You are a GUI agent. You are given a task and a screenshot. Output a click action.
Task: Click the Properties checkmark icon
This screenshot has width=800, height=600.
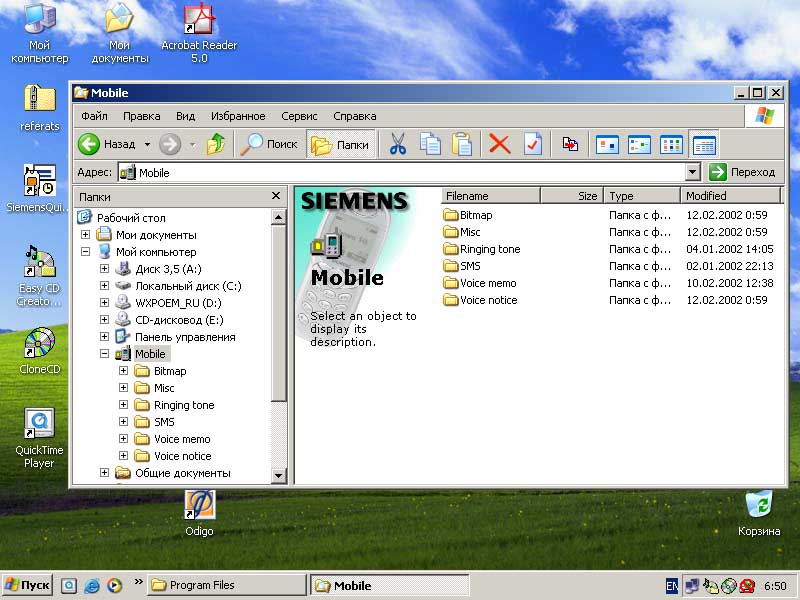pos(533,144)
